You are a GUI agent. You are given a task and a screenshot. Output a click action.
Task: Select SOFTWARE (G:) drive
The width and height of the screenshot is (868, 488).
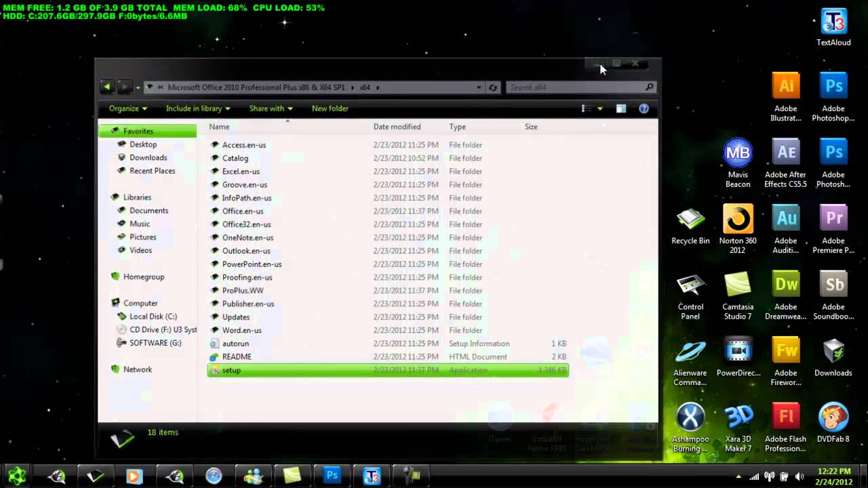point(155,343)
